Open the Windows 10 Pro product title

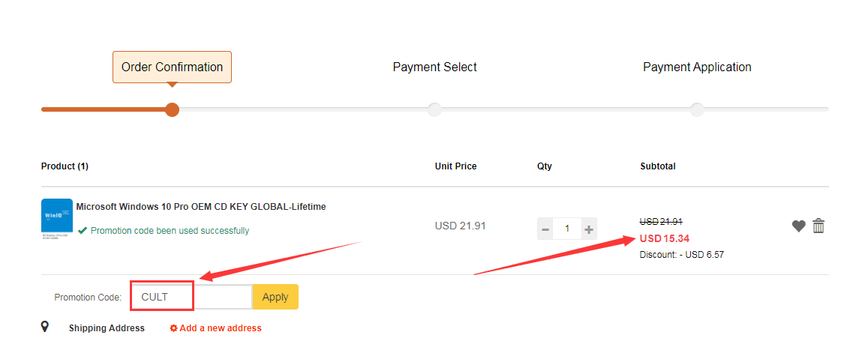click(x=201, y=207)
